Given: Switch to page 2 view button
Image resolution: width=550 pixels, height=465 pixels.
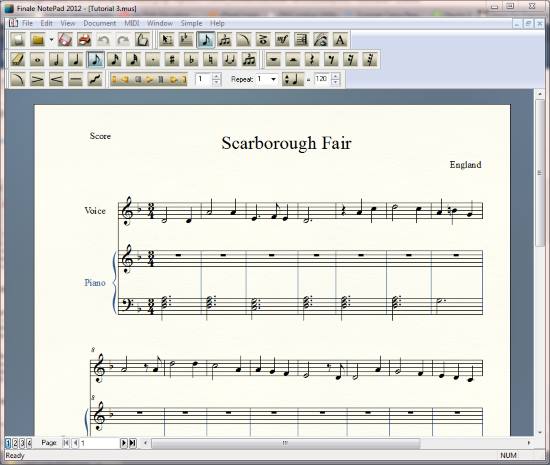Looking at the screenshot, I should (x=15, y=443).
